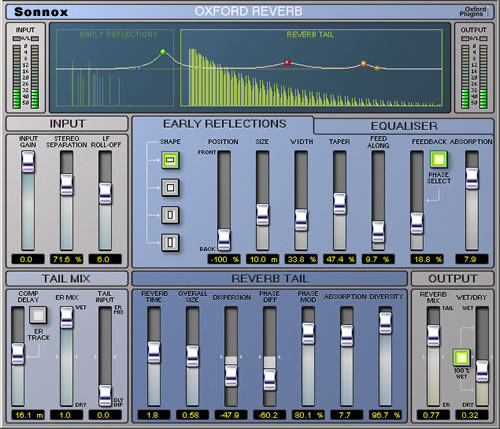The height and width of the screenshot is (429, 500).
Task: Click the Diversity value 96.7 %
Action: [386, 415]
